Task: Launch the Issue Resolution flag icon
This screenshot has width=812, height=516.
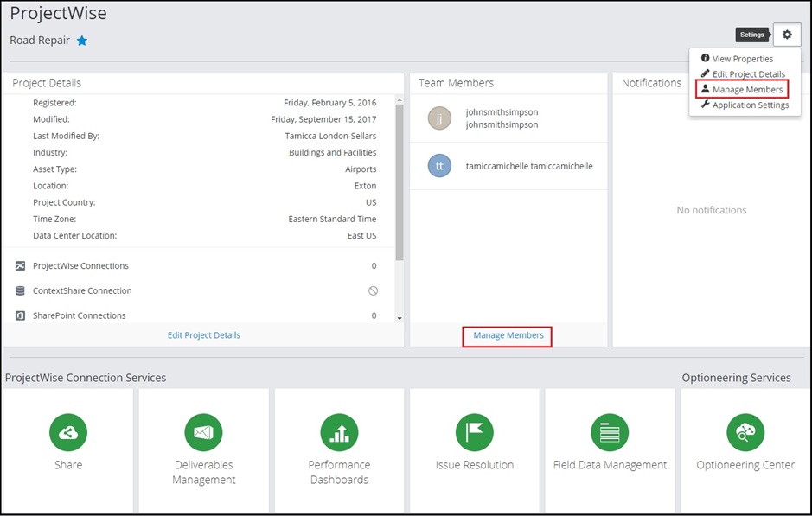Action: pos(475,432)
